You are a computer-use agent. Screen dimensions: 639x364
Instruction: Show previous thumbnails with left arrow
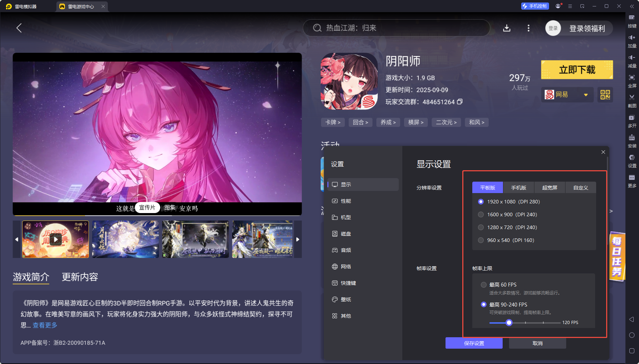17,239
